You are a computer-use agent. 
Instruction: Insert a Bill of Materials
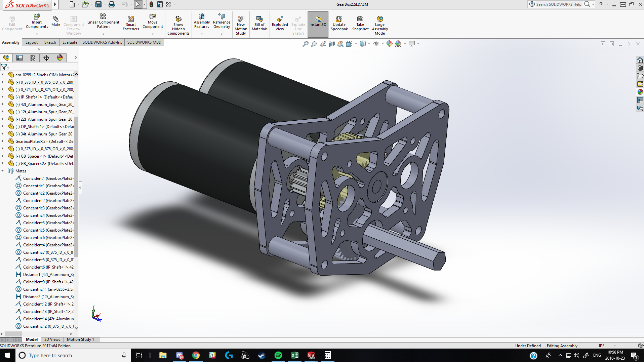[259, 23]
